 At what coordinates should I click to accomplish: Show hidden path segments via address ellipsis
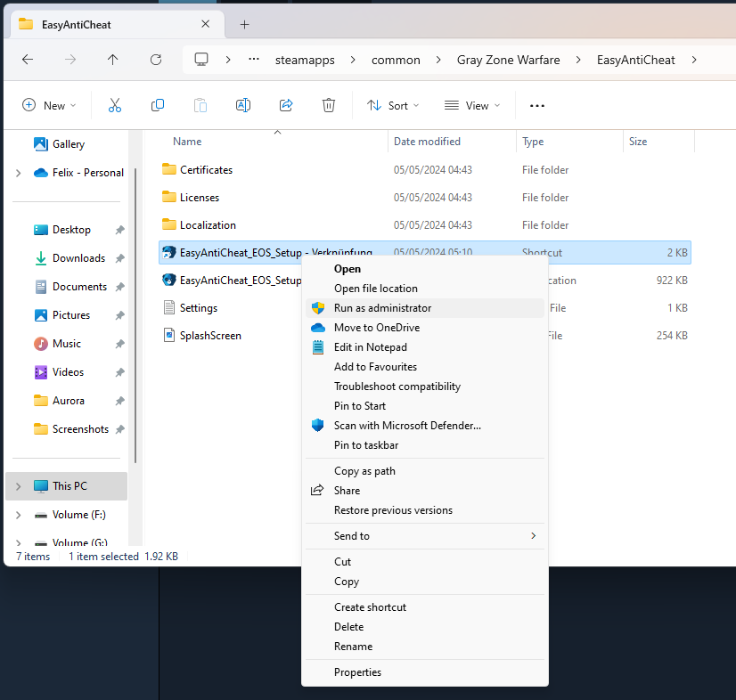[x=254, y=59]
